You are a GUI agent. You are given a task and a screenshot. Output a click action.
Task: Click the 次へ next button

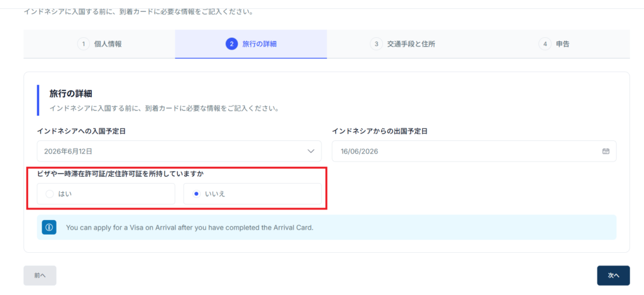coord(613,276)
